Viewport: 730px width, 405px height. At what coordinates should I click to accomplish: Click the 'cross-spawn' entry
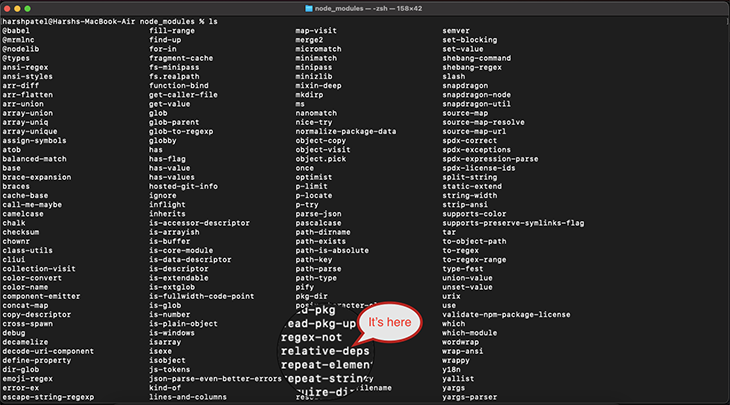point(27,324)
